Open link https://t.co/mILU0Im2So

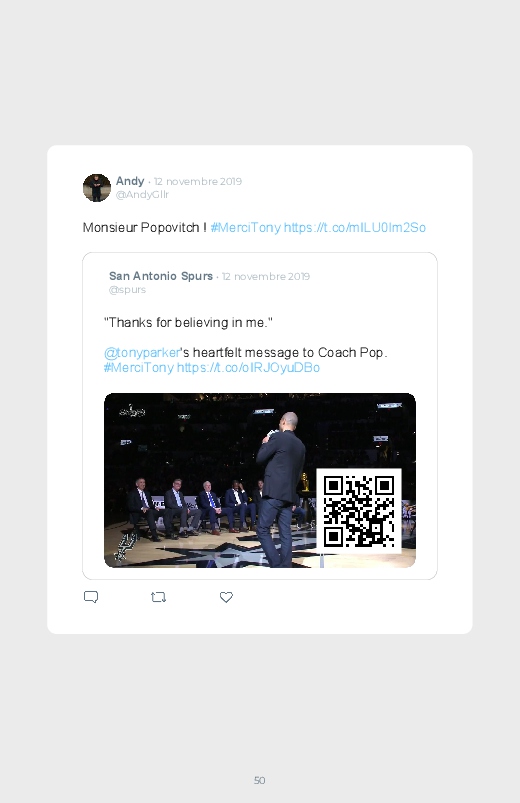(x=355, y=227)
